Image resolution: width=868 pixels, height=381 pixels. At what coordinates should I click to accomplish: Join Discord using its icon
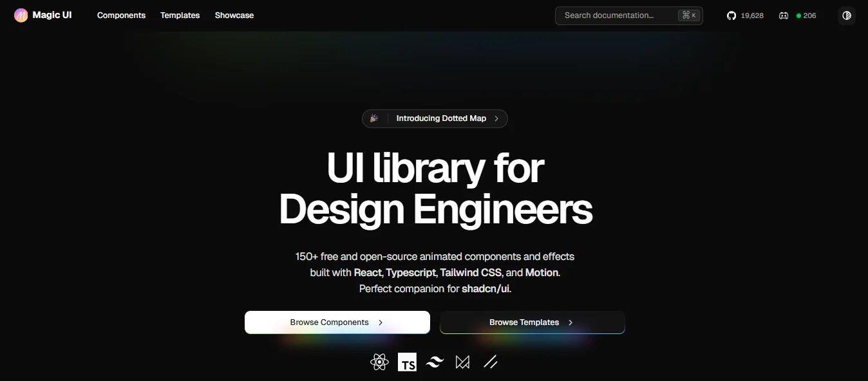coord(783,15)
